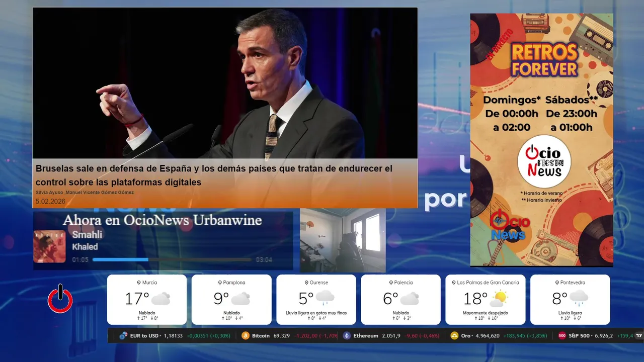Click the Ethereum price 2.051,9
Screen dimensions: 644x362
(391, 336)
